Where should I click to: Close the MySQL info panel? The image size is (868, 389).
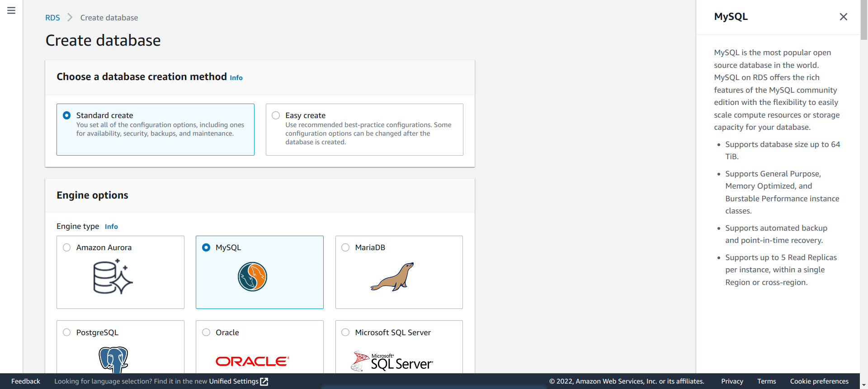pos(843,17)
